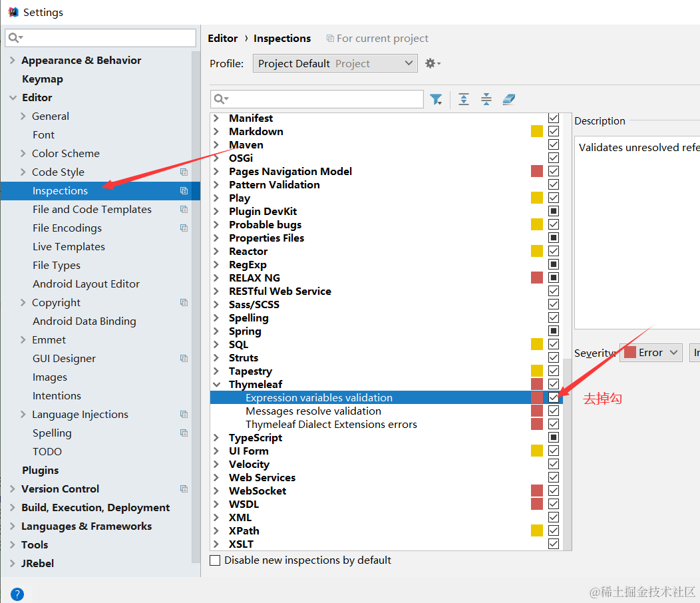
Task: Toggle Thymeleaf Dialect Extensions errors checkbox
Action: pyautogui.click(x=554, y=424)
